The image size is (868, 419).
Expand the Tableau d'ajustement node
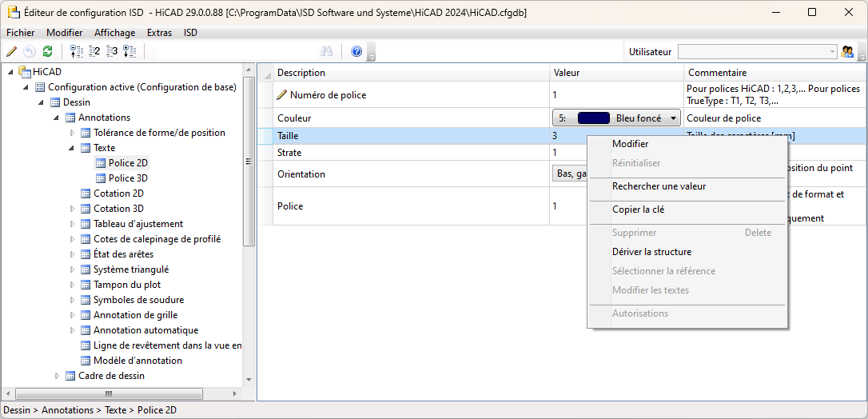tap(71, 224)
